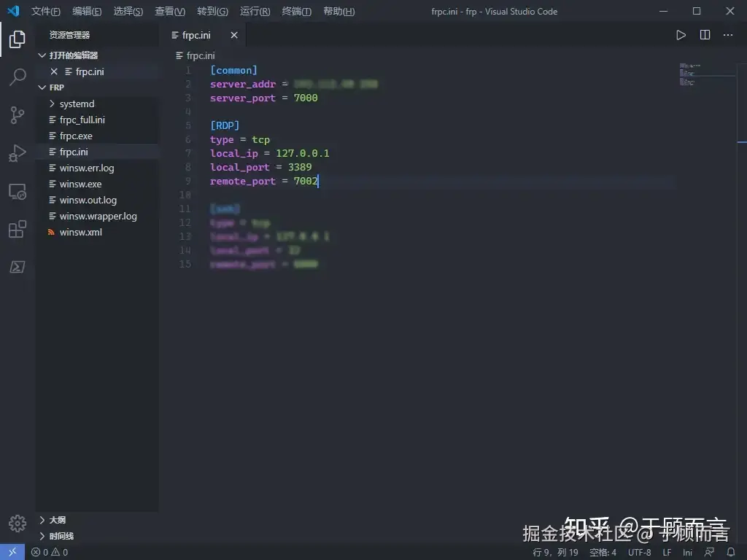
Task: Click the server_port = 7000 line
Action: [x=263, y=98]
